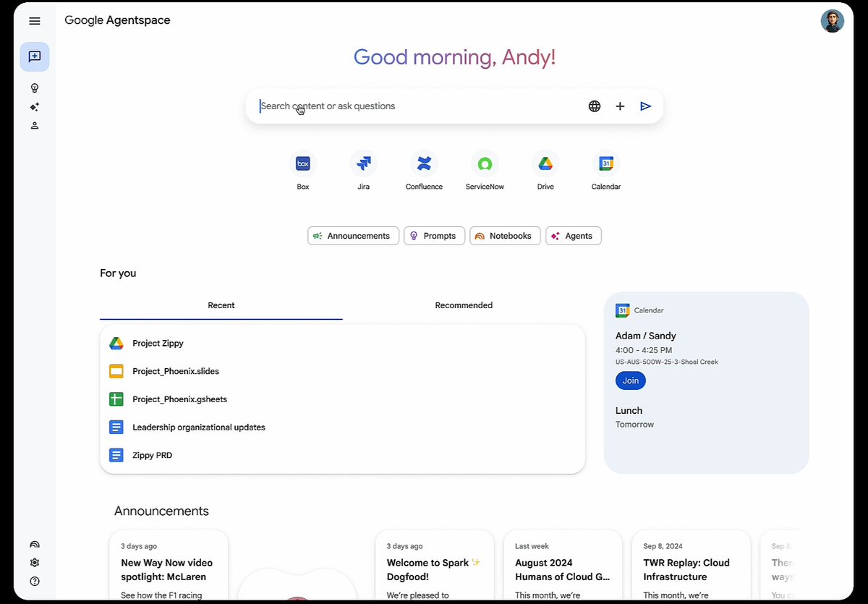868x604 pixels.
Task: Click the For you heading
Action: coord(118,273)
